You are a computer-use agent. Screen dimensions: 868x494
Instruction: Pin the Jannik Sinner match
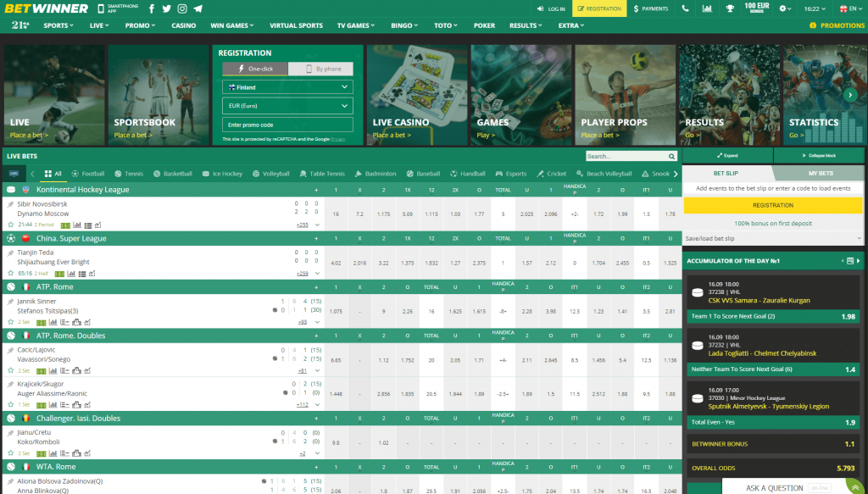point(10,302)
